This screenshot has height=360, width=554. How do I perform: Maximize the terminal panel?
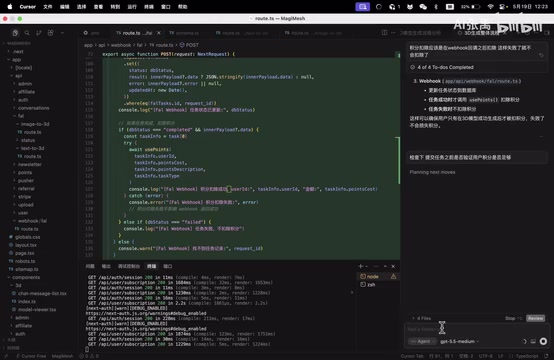point(385,266)
